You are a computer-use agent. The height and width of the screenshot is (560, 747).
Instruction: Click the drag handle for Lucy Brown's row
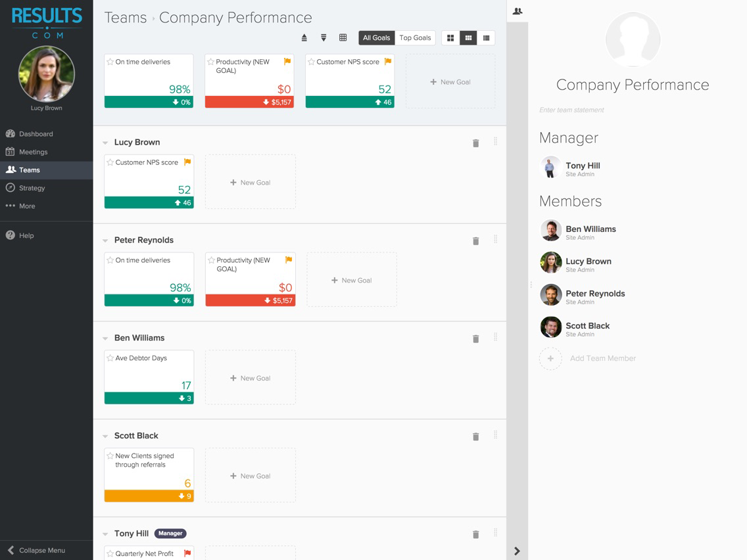495,141
